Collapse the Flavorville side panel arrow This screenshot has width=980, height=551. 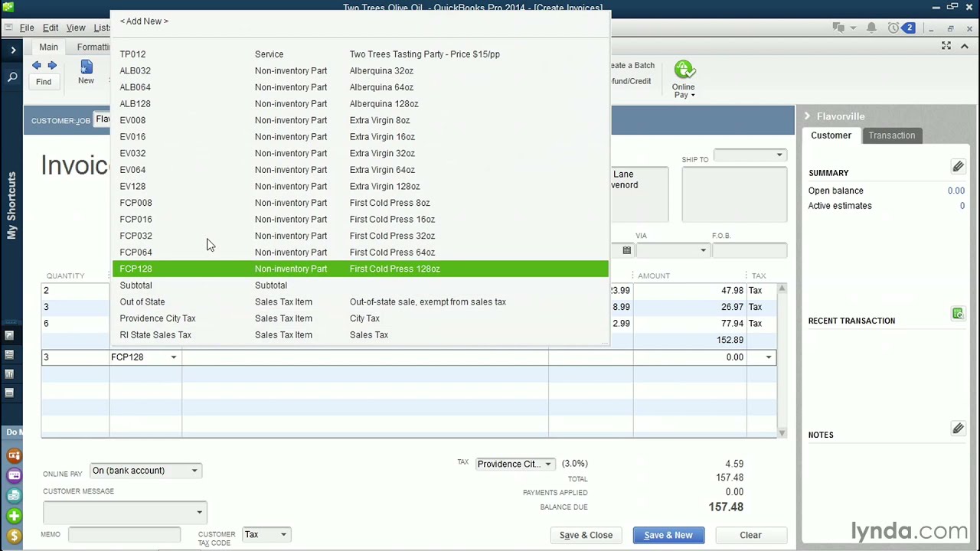click(x=807, y=116)
